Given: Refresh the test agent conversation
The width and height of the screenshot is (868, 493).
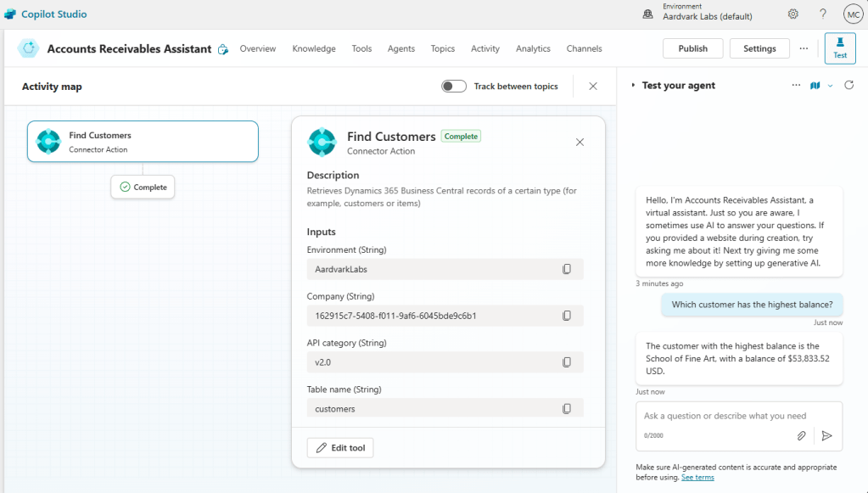Looking at the screenshot, I should click(849, 86).
